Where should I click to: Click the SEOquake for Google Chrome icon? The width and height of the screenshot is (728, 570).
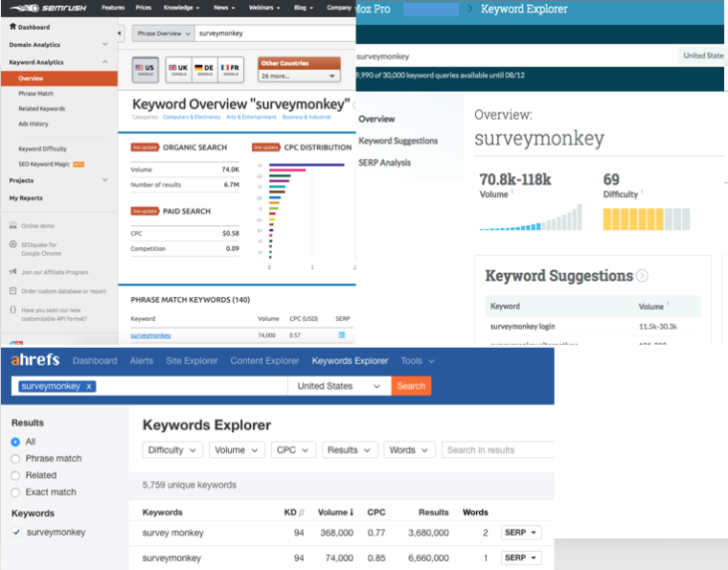pos(13,245)
